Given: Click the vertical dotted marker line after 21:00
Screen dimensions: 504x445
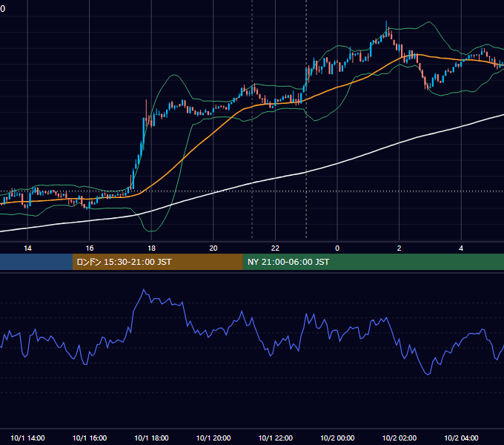Looking at the screenshot, I should click(252, 119).
